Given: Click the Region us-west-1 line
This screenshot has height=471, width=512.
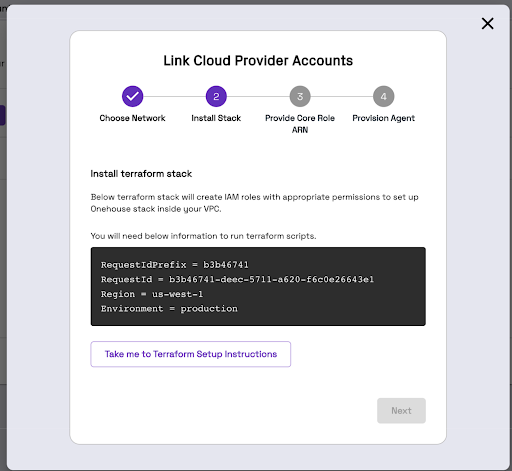Looking at the screenshot, I should click(x=152, y=294).
